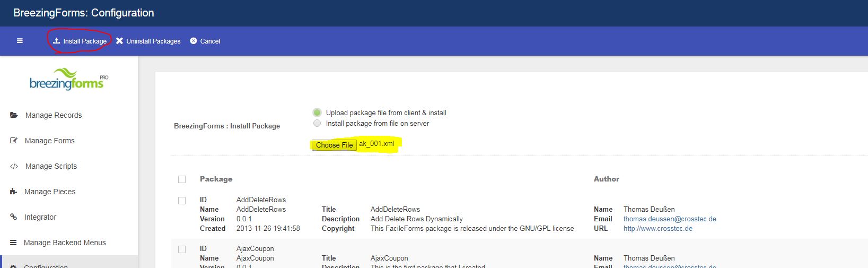Click the created date 2013-11-26 19:41:58
868x268 pixels.
click(268, 228)
